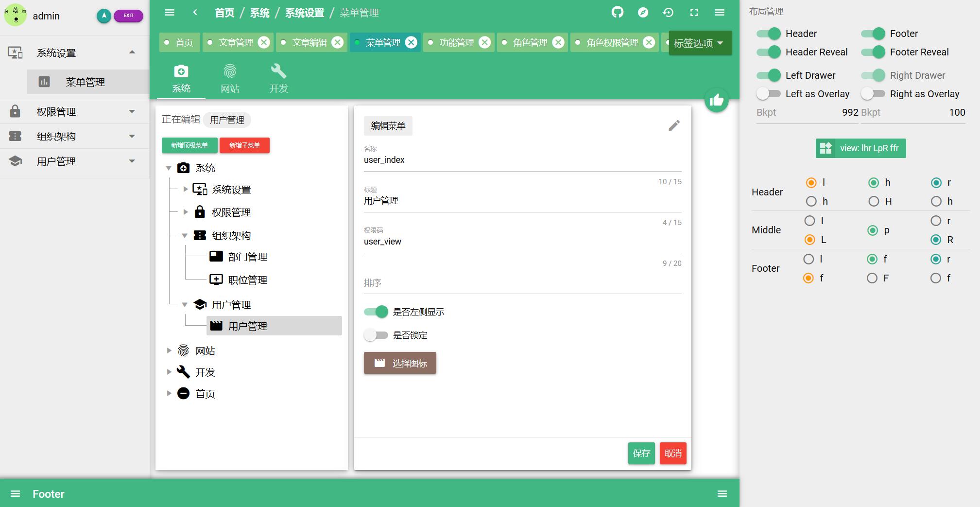
Task: Expand 系统设置 tree node
Action: 185,189
